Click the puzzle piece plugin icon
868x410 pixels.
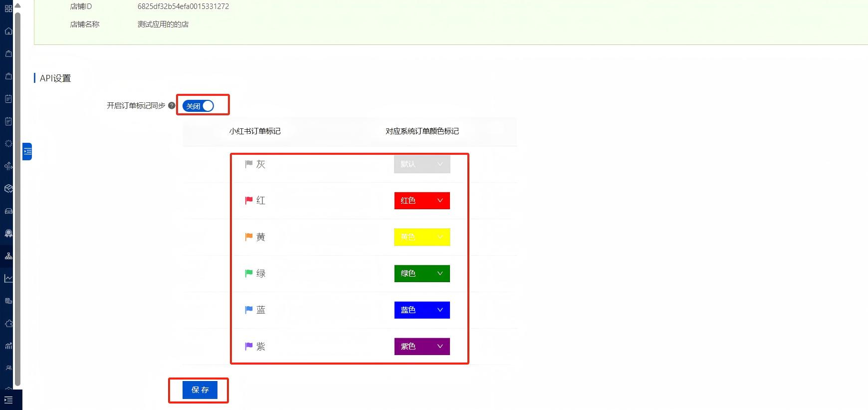click(x=8, y=323)
